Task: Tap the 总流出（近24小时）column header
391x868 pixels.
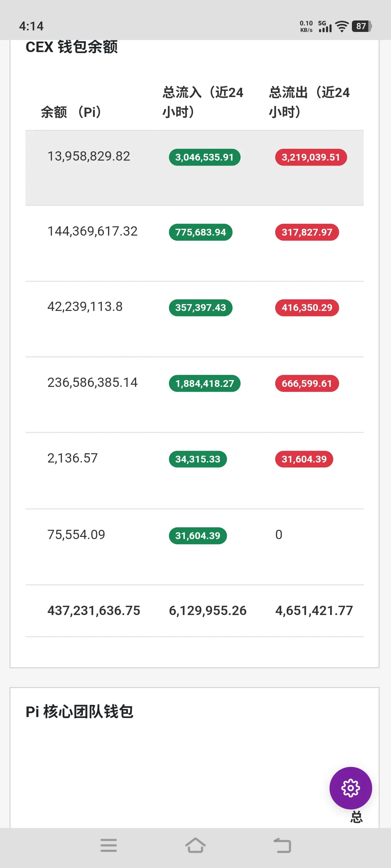Action: (x=309, y=102)
